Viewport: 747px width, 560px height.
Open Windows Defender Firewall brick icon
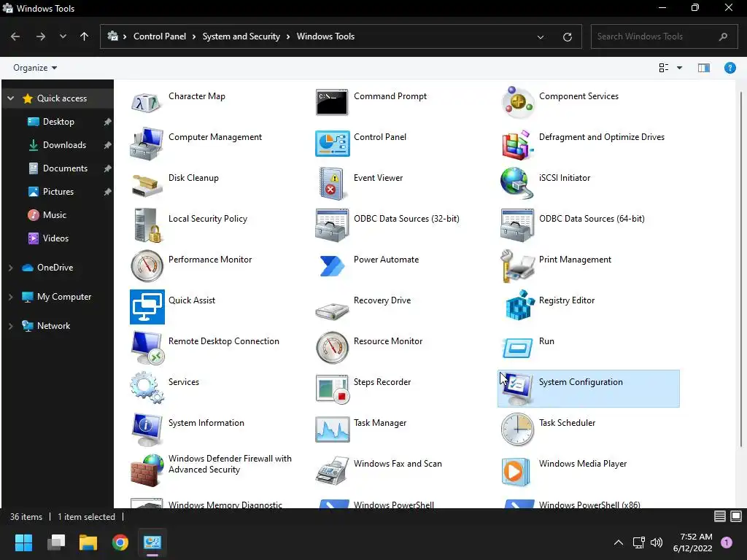coord(147,470)
